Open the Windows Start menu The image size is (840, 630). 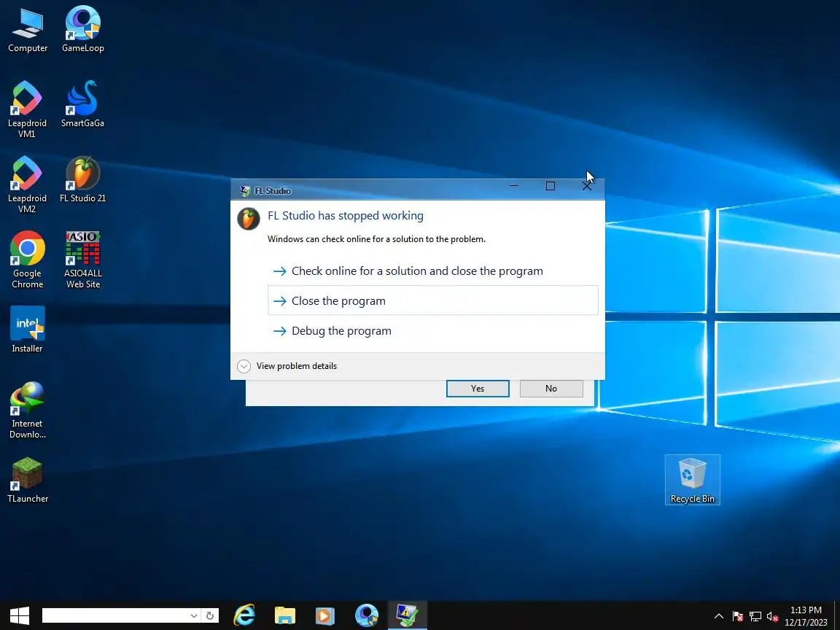tap(20, 615)
